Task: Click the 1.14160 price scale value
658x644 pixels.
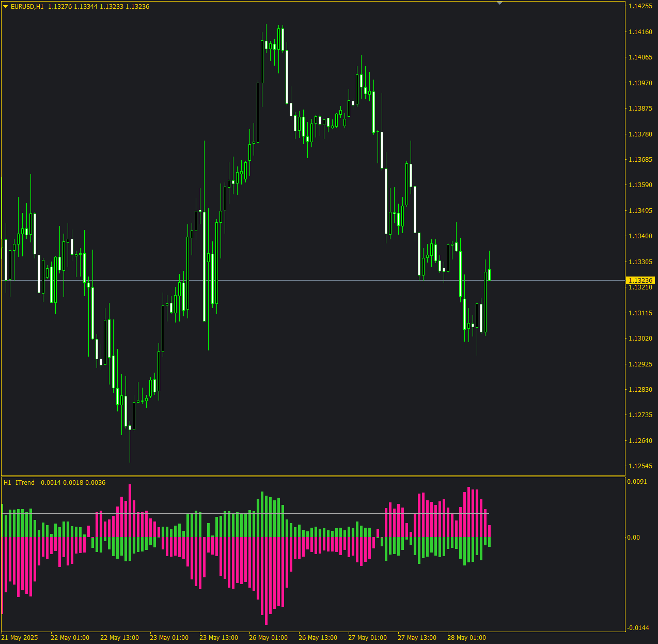Action: (640, 32)
